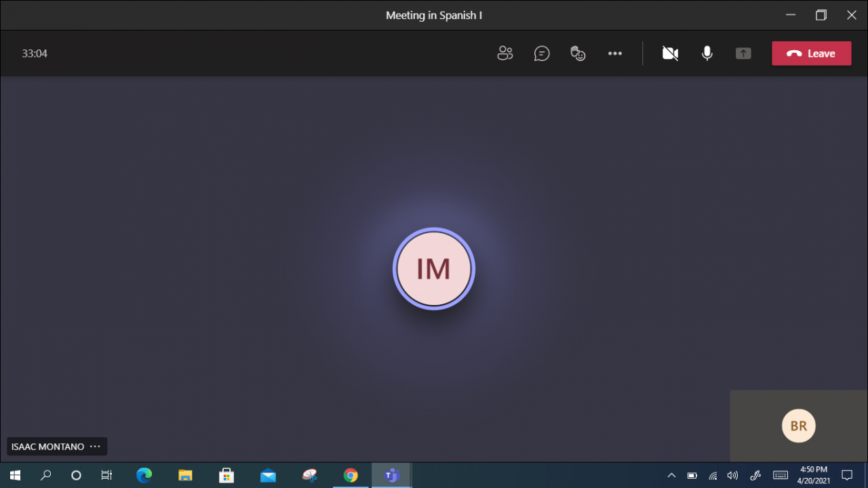
Task: Leave the meeting
Action: pyautogui.click(x=811, y=54)
